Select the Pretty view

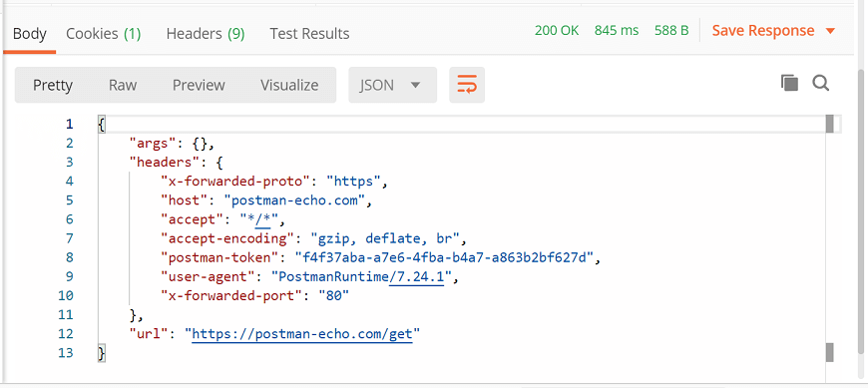coord(53,85)
